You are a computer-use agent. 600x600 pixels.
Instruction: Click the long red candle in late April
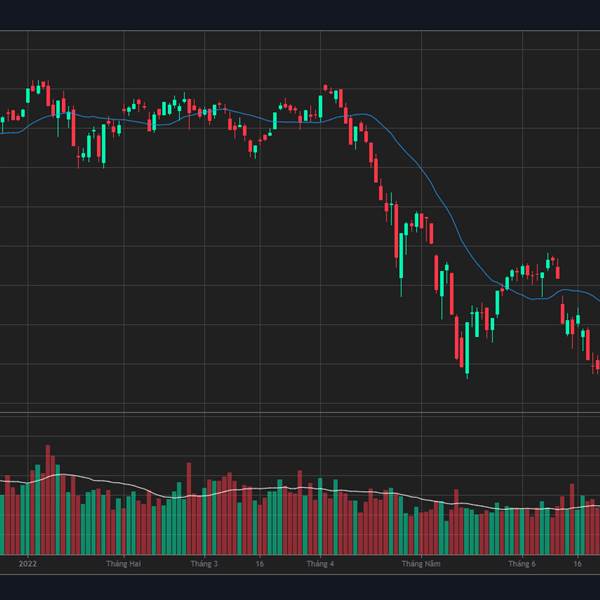click(396, 231)
